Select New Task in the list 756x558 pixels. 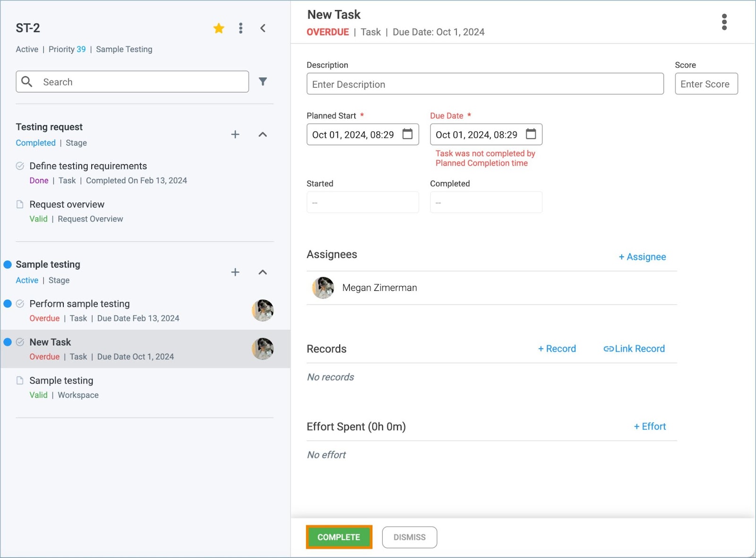(145, 349)
